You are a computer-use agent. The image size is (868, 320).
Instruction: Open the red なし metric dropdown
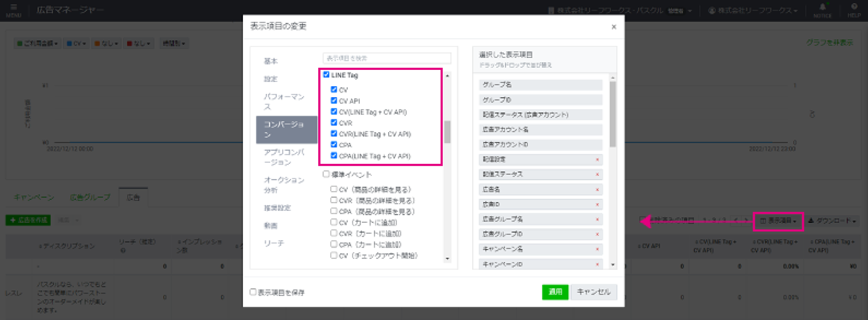click(x=138, y=43)
